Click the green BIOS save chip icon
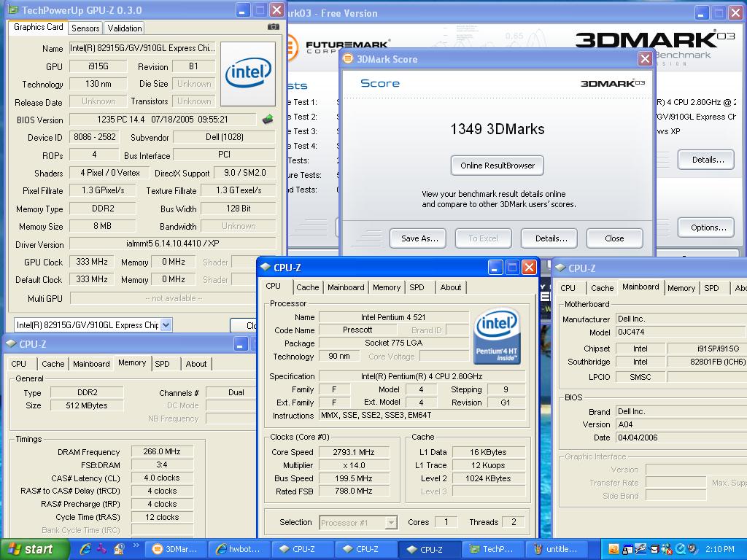Viewport: 747px width, 560px height. pos(268,119)
